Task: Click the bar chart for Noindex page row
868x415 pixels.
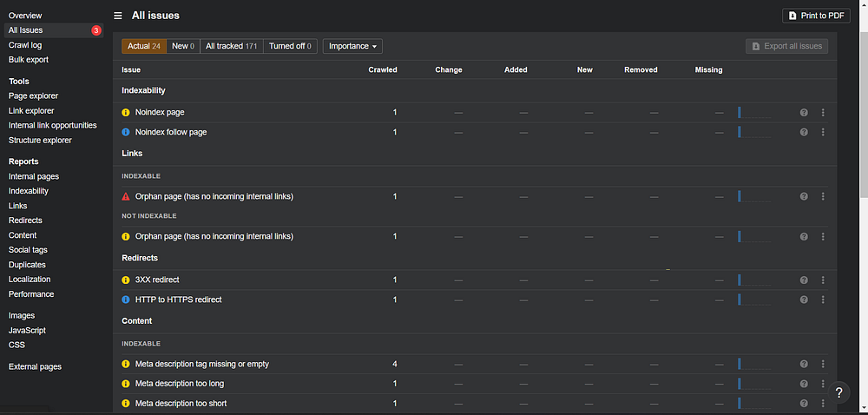Action: pyautogui.click(x=753, y=112)
